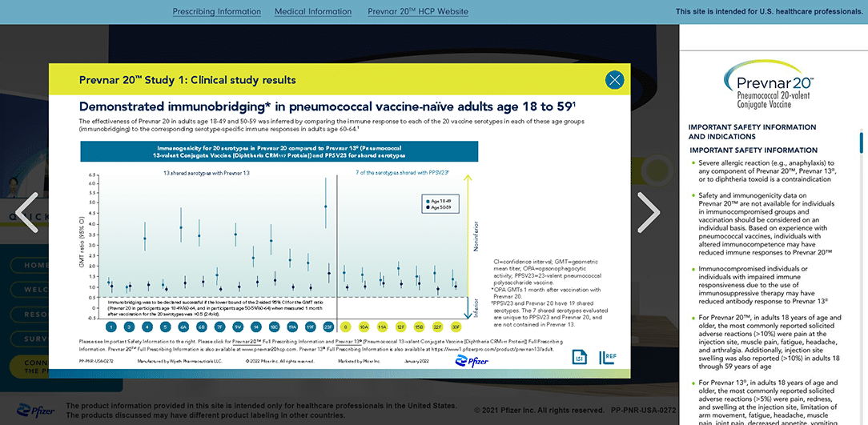This screenshot has height=425, width=868.
Task: Go to the previous slide arrow
Action: pyautogui.click(x=27, y=213)
